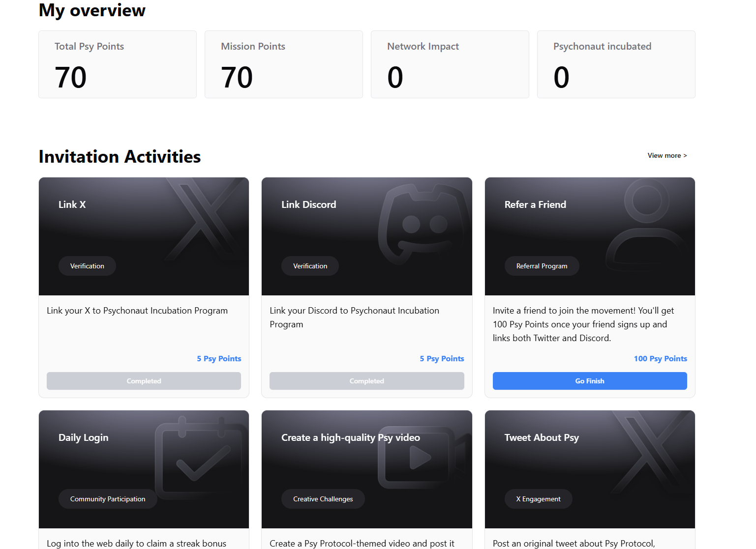Select the Community Participation tag
The width and height of the screenshot is (756, 549).
tap(108, 499)
